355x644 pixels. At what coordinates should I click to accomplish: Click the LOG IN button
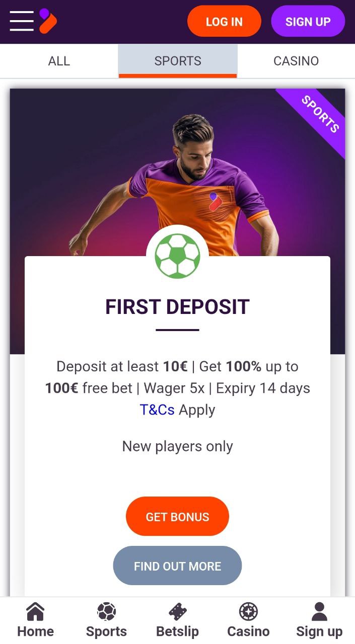224,22
